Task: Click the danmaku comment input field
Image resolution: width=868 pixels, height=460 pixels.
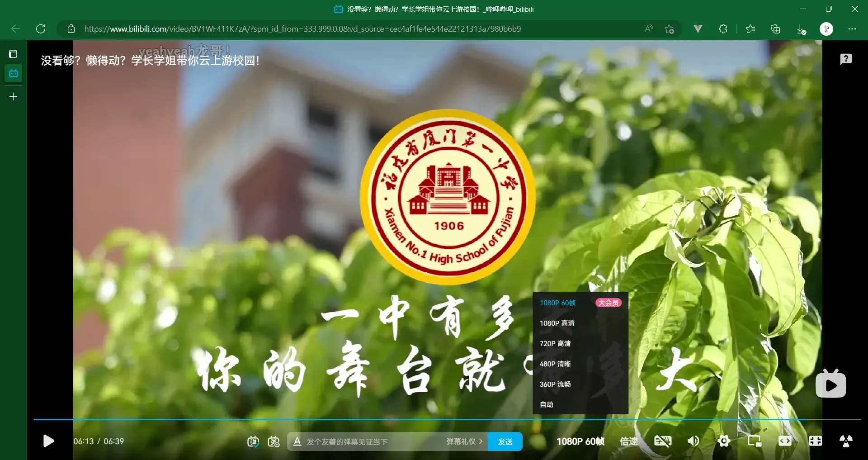Action: click(373, 441)
